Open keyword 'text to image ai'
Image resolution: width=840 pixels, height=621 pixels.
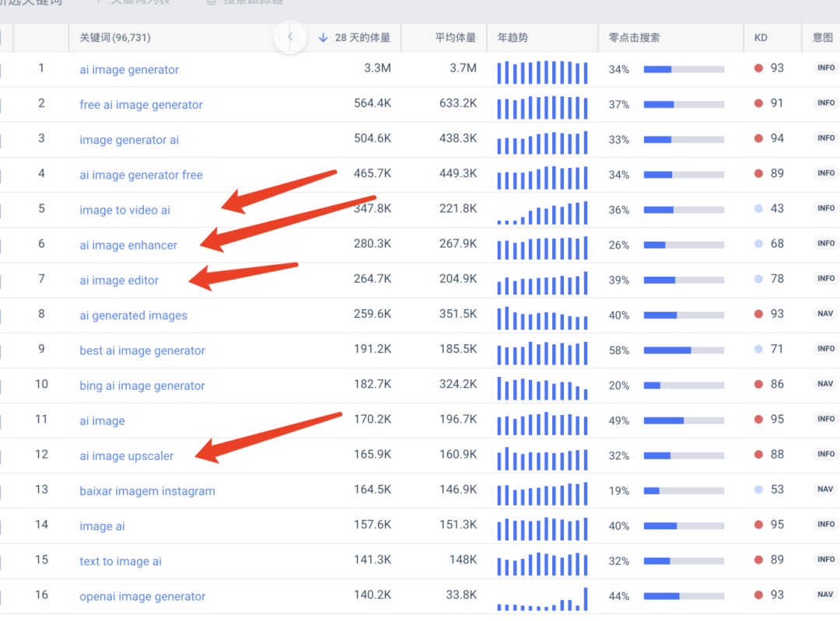point(121,562)
